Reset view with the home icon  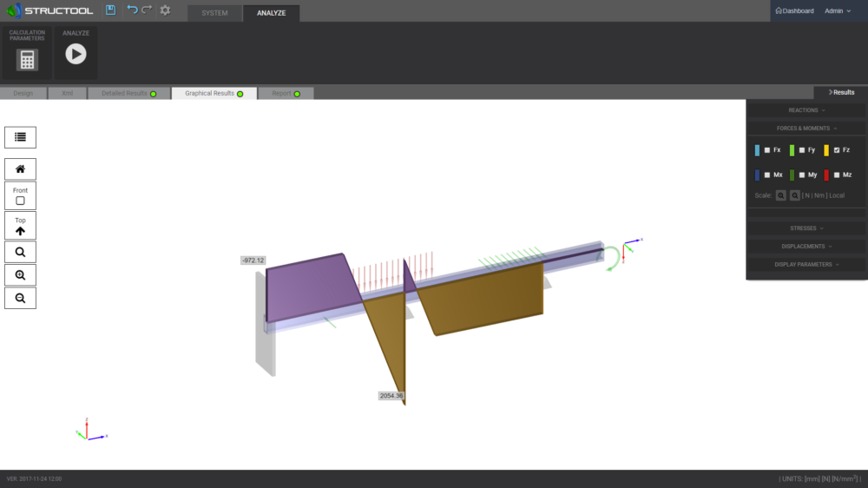(x=21, y=169)
